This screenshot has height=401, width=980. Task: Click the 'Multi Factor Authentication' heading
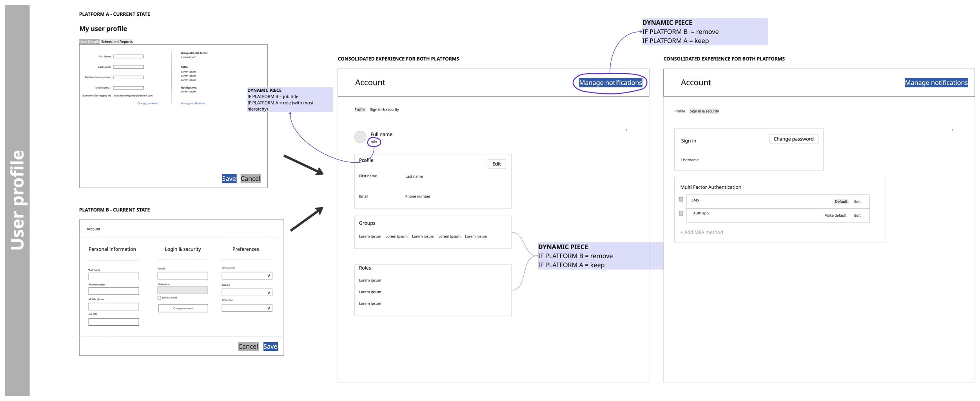point(711,187)
